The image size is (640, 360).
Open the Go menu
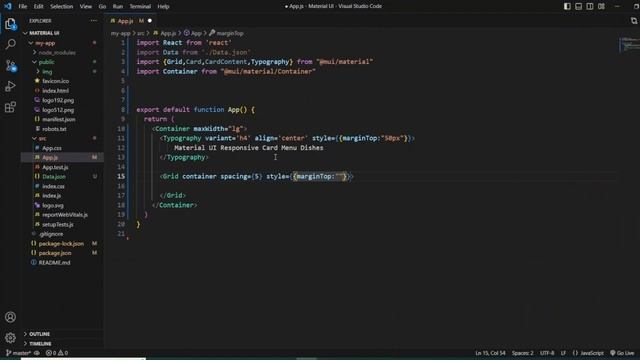(x=102, y=7)
